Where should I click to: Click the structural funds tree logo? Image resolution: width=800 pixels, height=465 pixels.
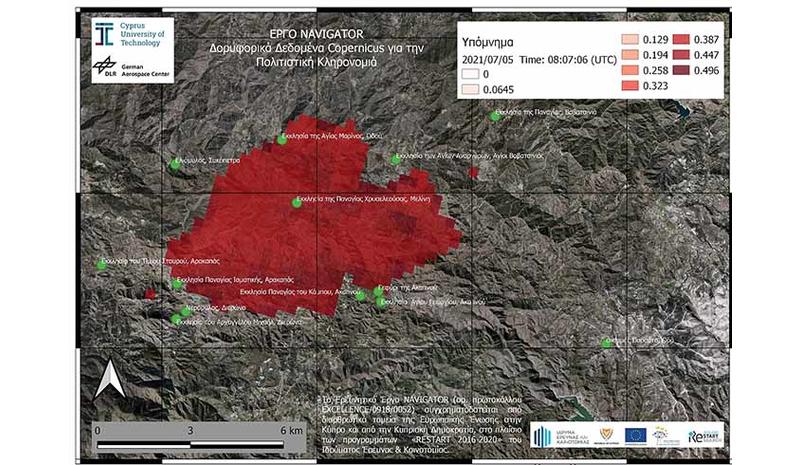click(666, 436)
